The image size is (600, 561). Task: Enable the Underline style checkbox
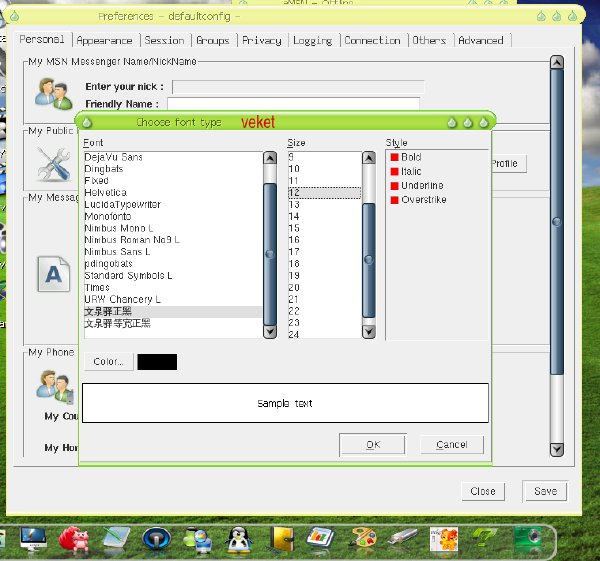395,186
